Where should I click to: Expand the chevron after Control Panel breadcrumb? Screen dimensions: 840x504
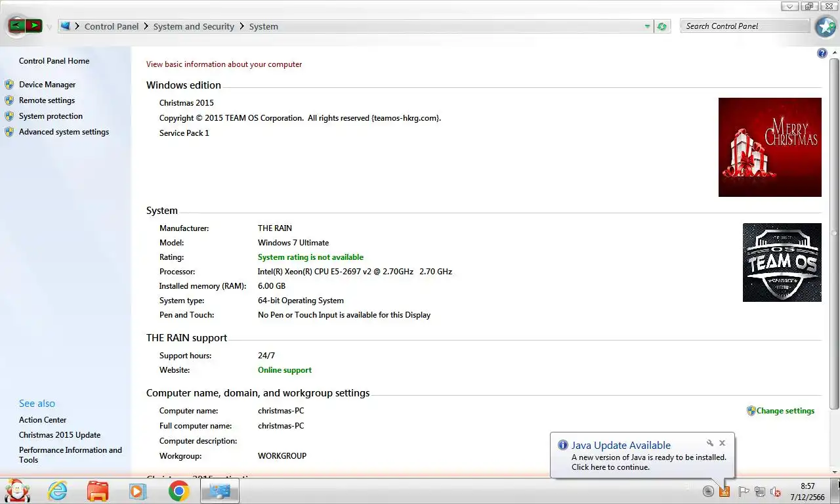pos(146,26)
